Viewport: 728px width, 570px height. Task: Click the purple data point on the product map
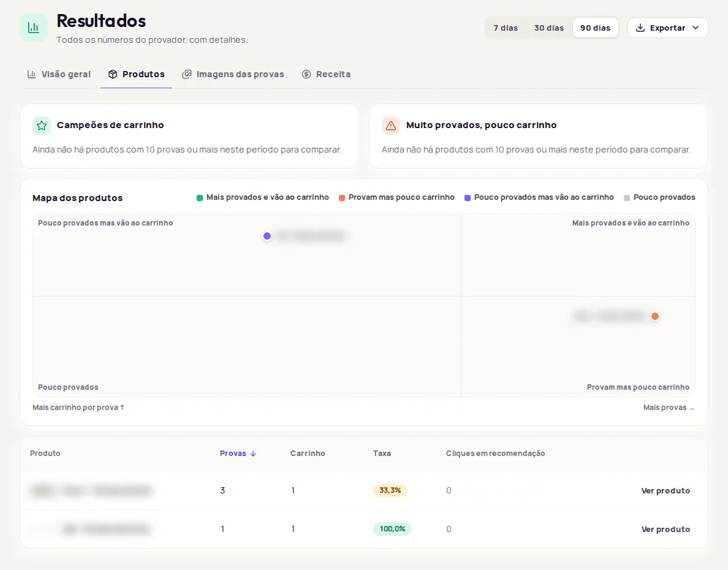tap(267, 236)
